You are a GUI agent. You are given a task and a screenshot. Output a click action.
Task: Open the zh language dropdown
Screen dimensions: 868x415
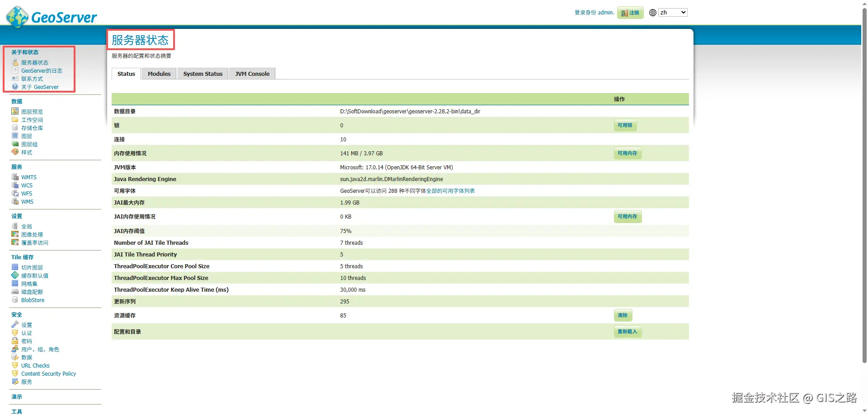(673, 13)
